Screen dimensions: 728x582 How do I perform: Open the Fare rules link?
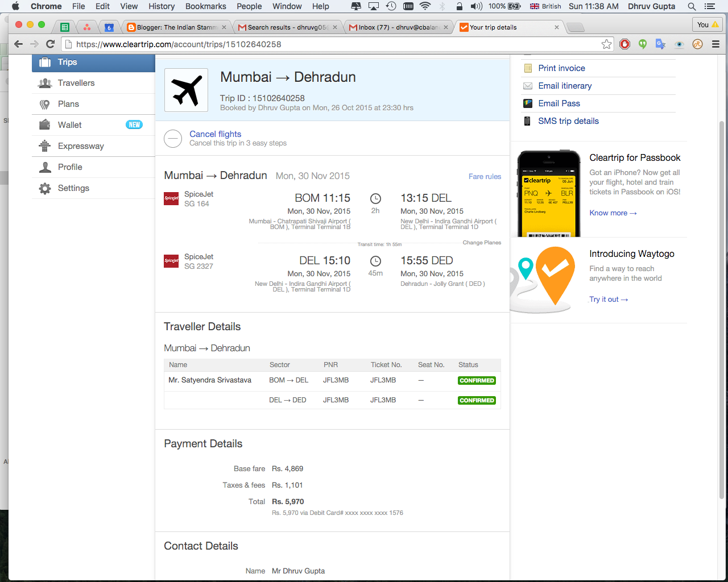(485, 177)
